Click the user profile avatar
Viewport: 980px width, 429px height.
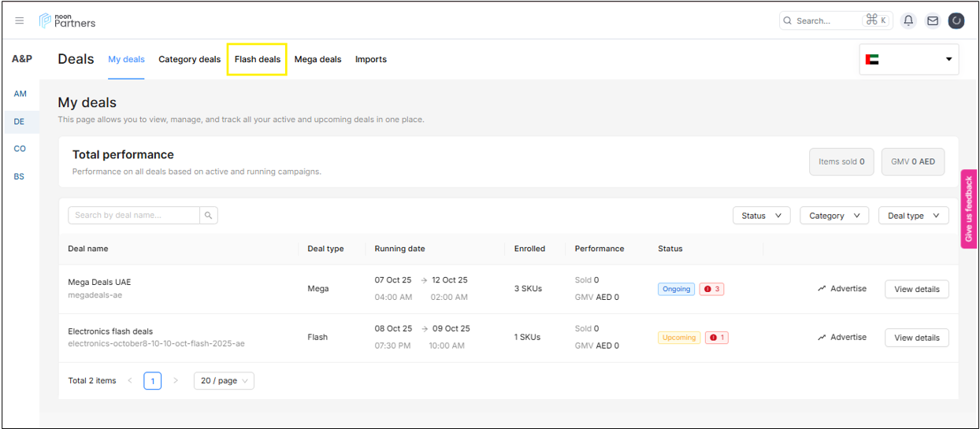tap(956, 21)
